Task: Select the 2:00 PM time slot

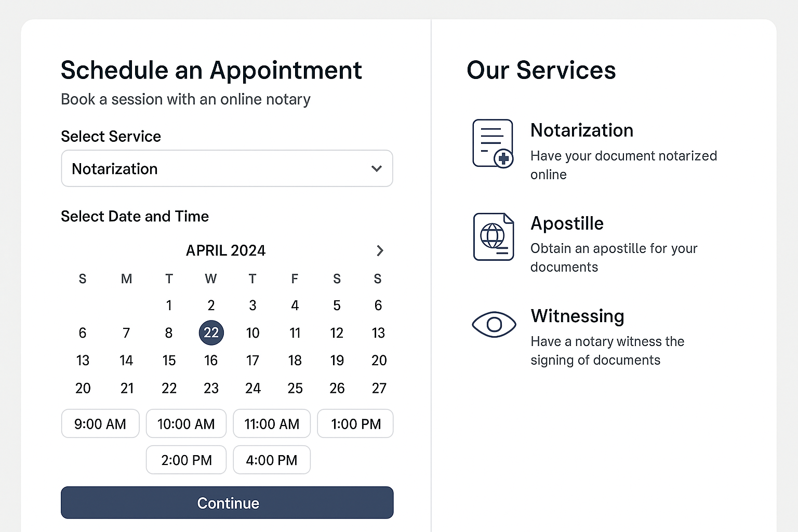Action: [186, 460]
